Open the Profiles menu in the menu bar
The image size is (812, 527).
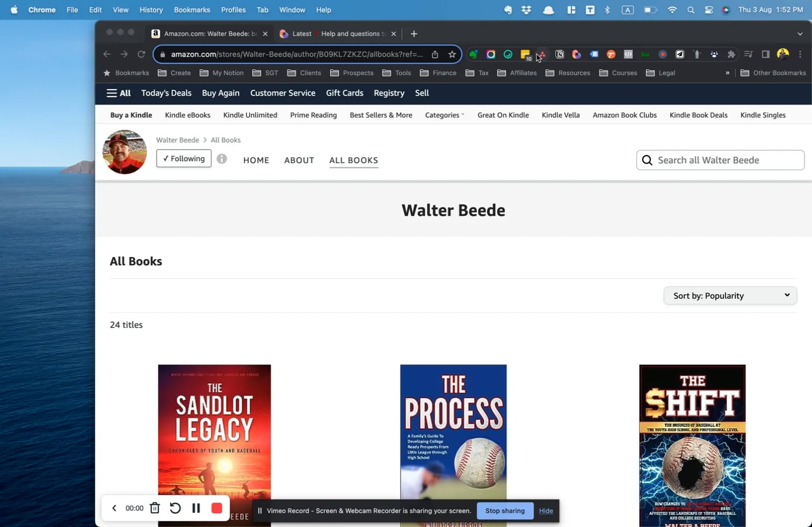pyautogui.click(x=233, y=10)
